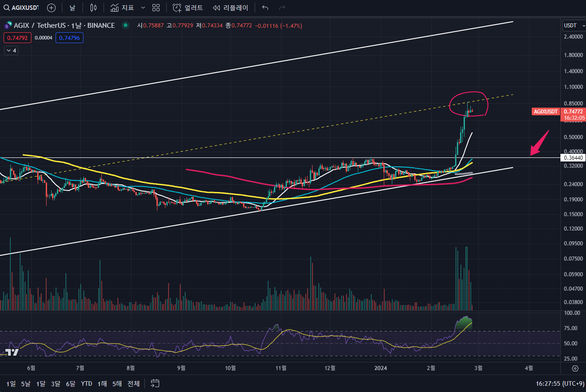Open the 날 time interval dropdown
The image size is (586, 392).
72,8
